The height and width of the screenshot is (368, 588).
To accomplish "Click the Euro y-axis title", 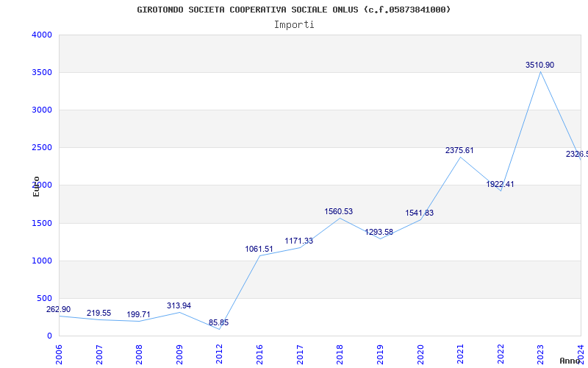I will click(36, 186).
